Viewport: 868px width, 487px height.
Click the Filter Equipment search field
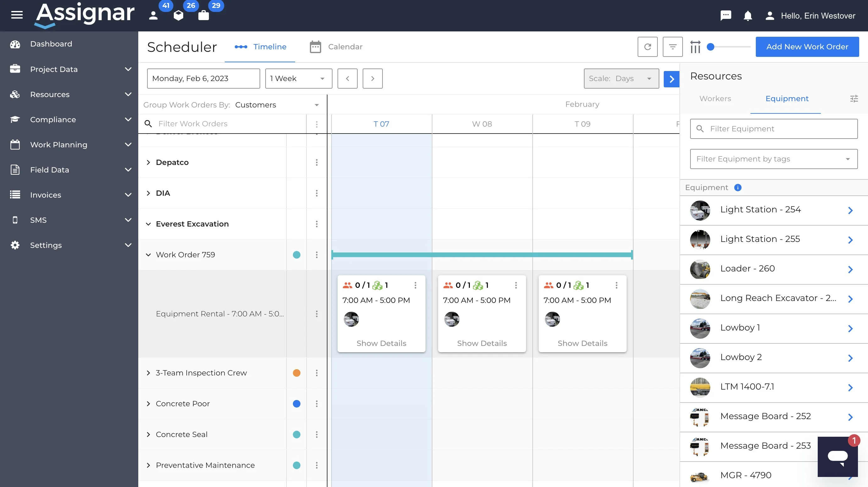[x=774, y=129]
